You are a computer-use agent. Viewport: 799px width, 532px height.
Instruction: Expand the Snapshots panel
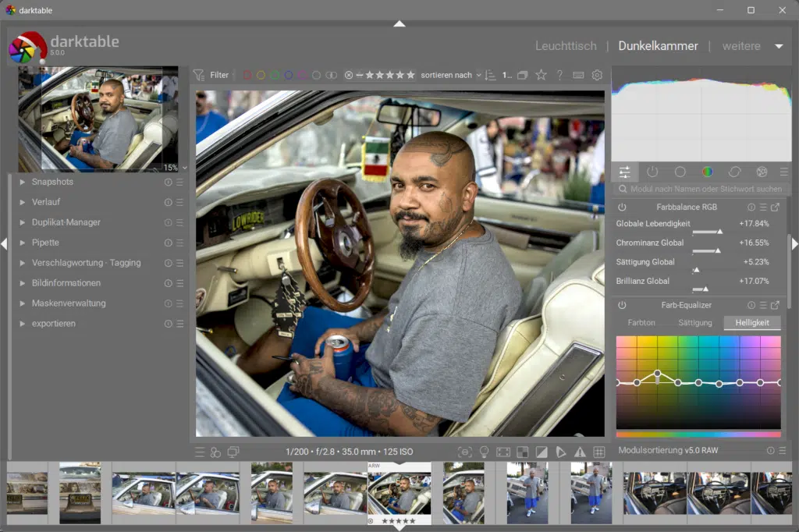[52, 182]
